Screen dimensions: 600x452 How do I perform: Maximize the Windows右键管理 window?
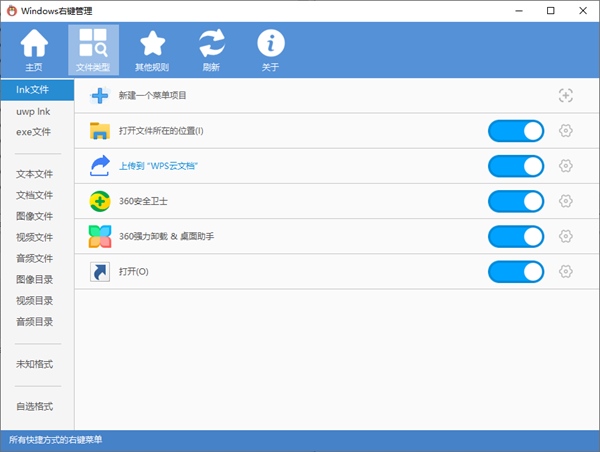tap(551, 11)
